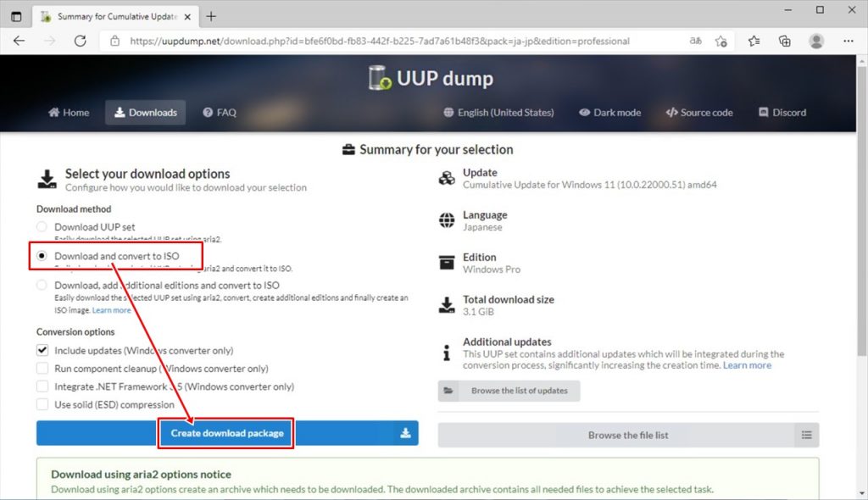Select the Summary for Cumulative Update tab
868x500 pixels.
116,17
